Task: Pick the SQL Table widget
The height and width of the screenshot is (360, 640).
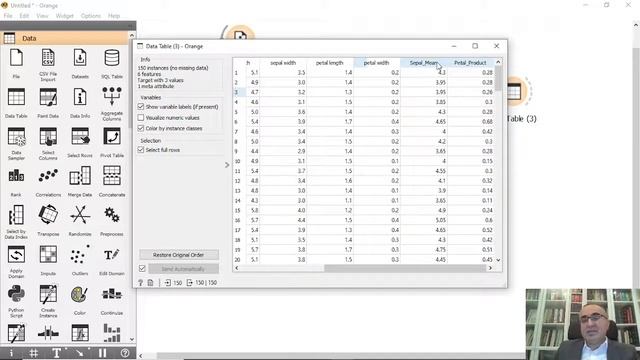Action: (x=112, y=58)
